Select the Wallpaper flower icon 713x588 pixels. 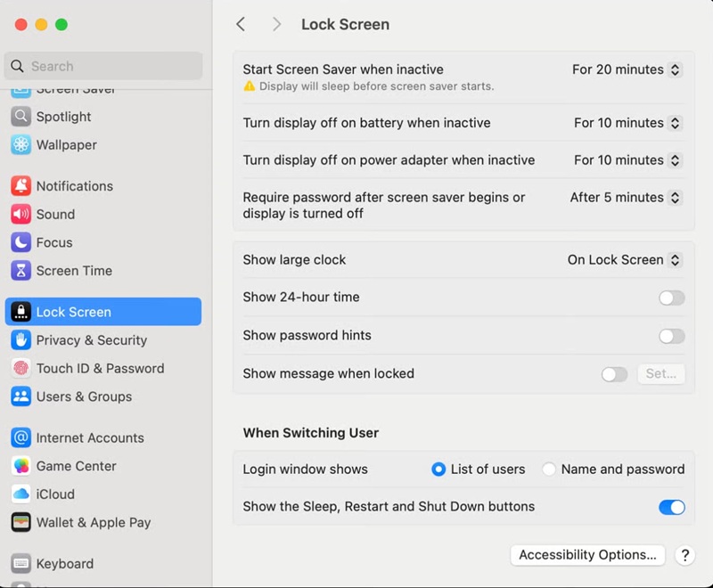20,145
